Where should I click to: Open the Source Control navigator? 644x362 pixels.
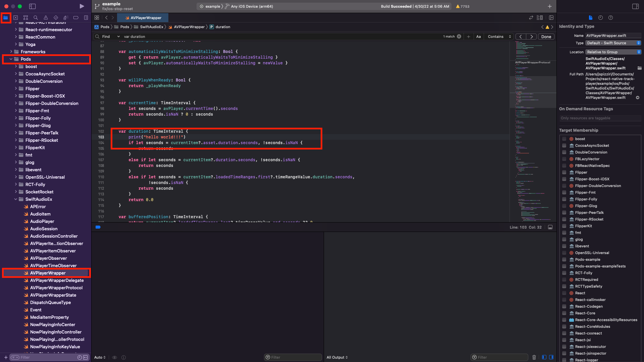coord(15,17)
